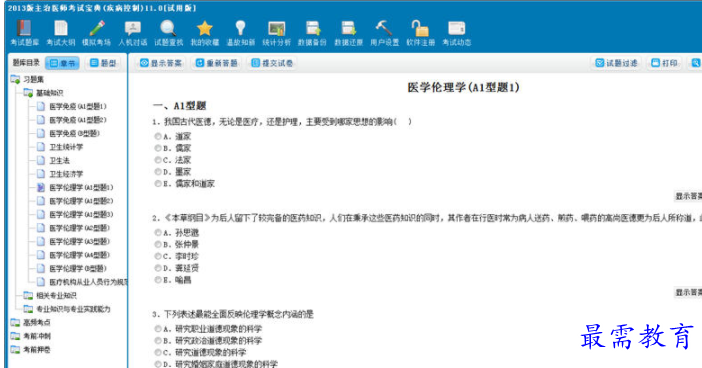Expand the 高频考点 folder
The height and width of the screenshot is (368, 702).
pos(30,322)
